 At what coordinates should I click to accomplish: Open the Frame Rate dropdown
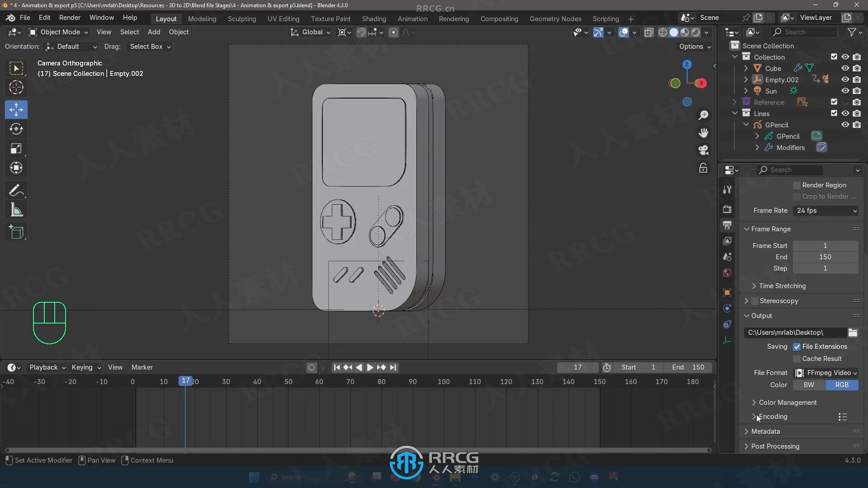point(826,211)
